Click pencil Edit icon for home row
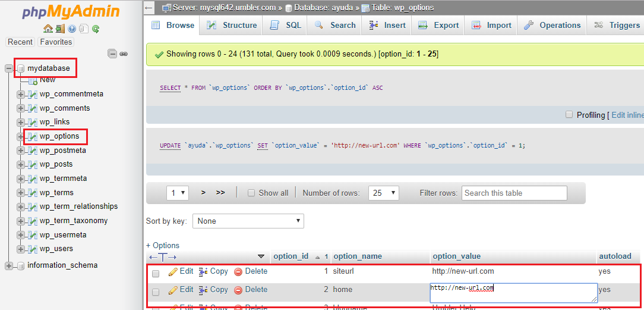644x310 pixels. pos(173,290)
